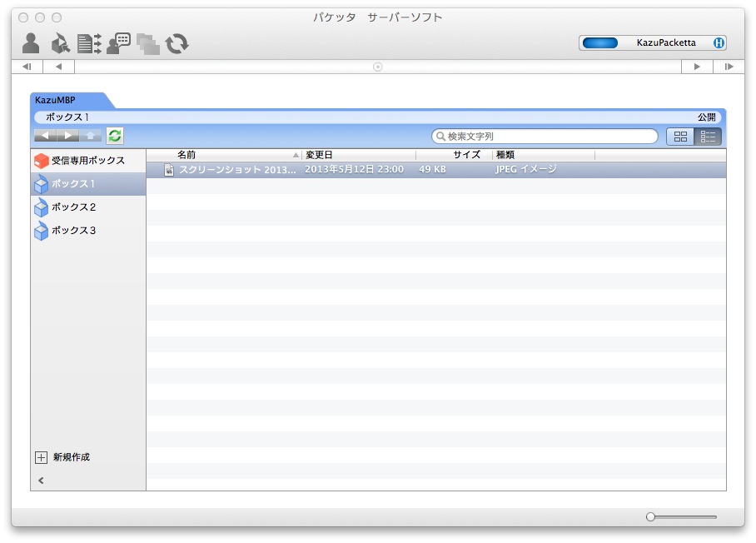This screenshot has width=756, height=543.
Task: Click the circular sync arrows toolbar icon
Action: click(x=176, y=42)
